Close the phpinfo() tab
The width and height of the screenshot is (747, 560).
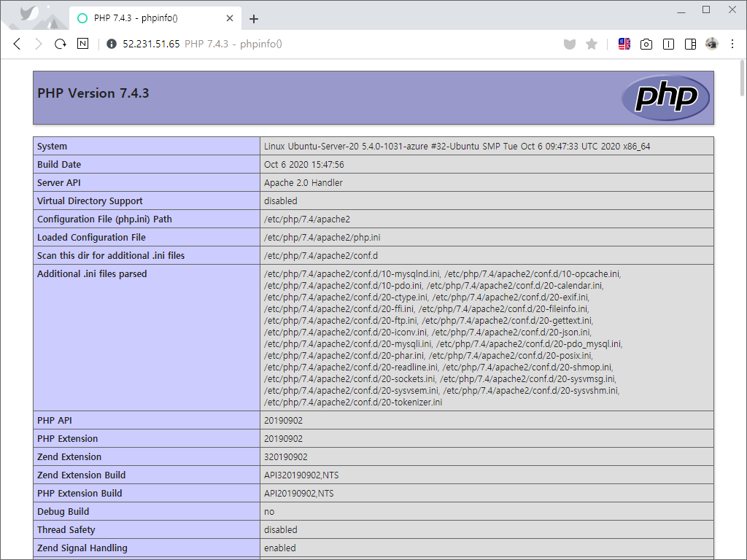coord(230,18)
